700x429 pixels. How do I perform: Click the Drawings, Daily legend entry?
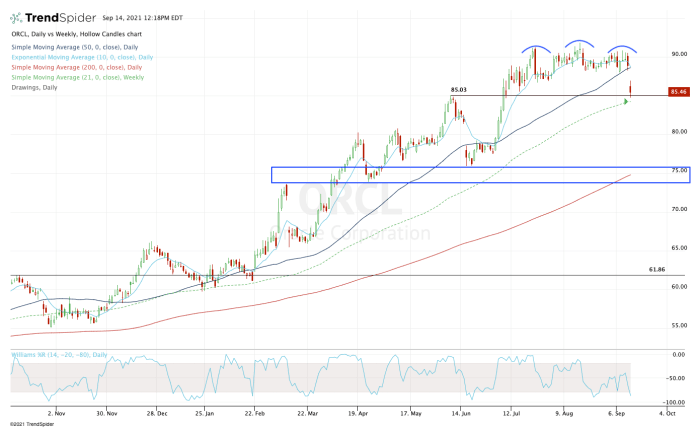(x=34, y=87)
